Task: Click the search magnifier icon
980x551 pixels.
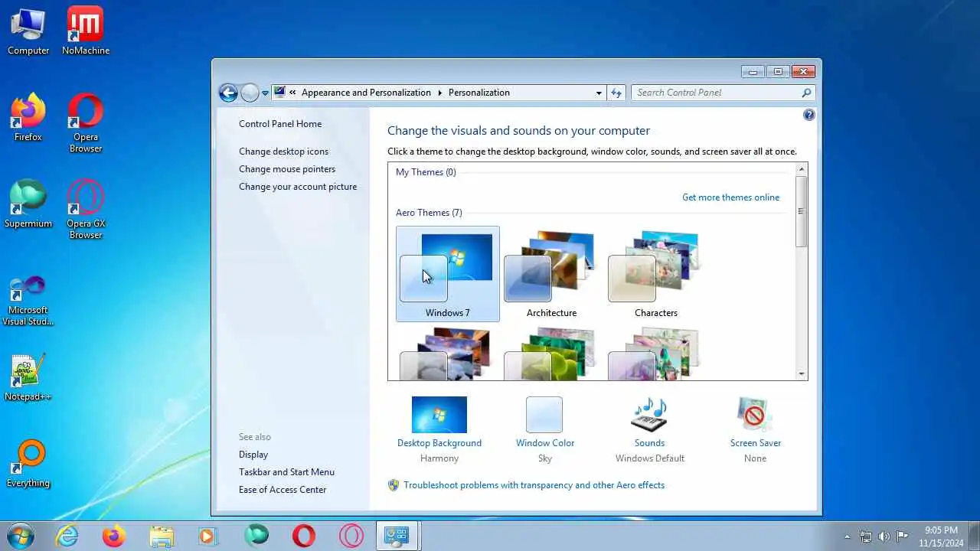Action: click(806, 93)
